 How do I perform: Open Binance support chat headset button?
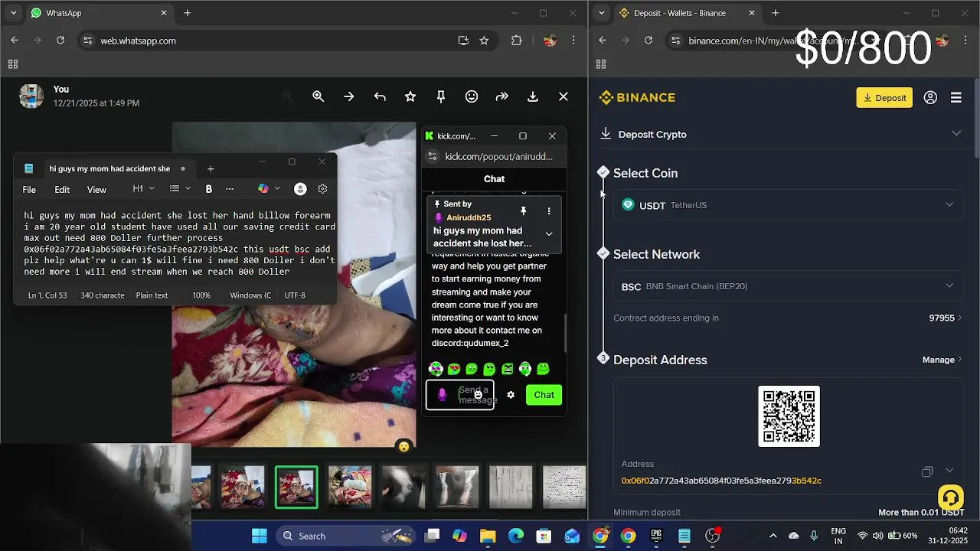(x=951, y=498)
